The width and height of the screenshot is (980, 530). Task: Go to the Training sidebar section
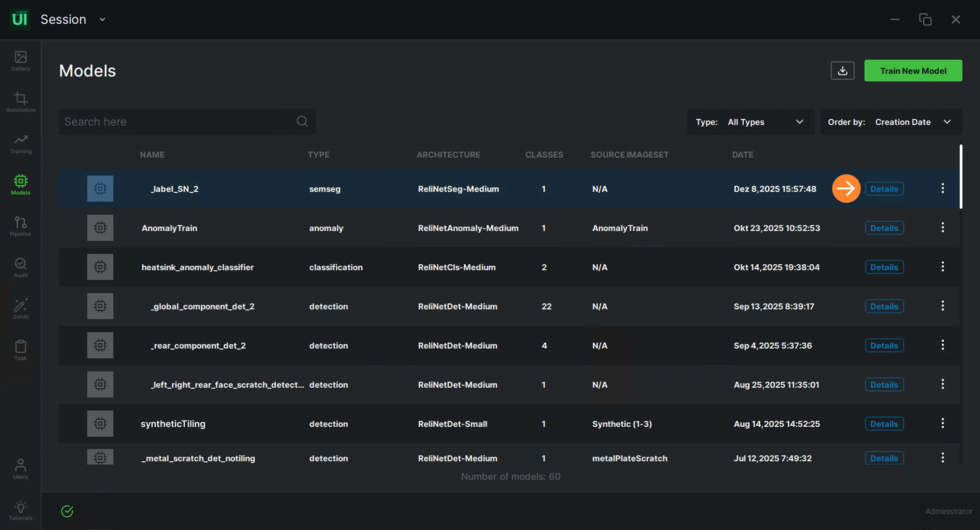pyautogui.click(x=20, y=144)
